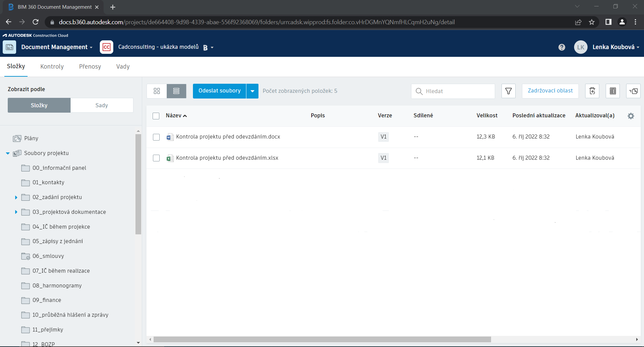The image size is (644, 347).
Task: Tick the checkbox for the xlsx file
Action: point(156,158)
